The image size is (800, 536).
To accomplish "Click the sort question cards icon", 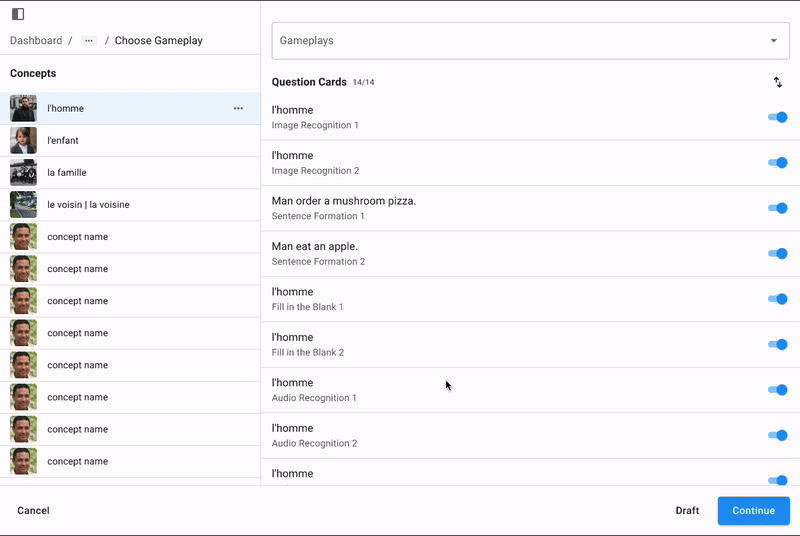I will coord(778,83).
